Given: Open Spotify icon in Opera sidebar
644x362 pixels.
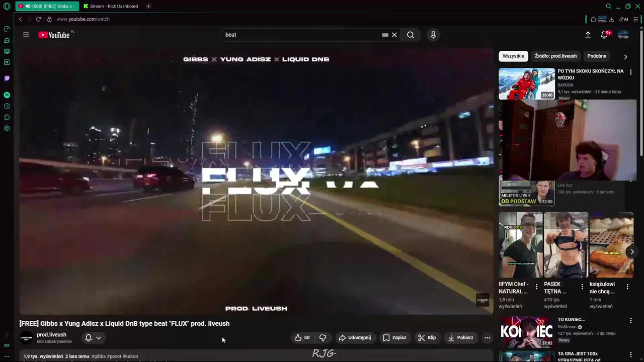Looking at the screenshot, I should [x=7, y=95].
